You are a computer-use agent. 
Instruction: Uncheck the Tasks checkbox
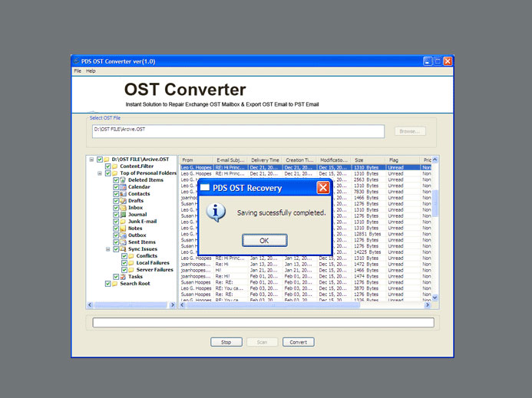pyautogui.click(x=116, y=277)
